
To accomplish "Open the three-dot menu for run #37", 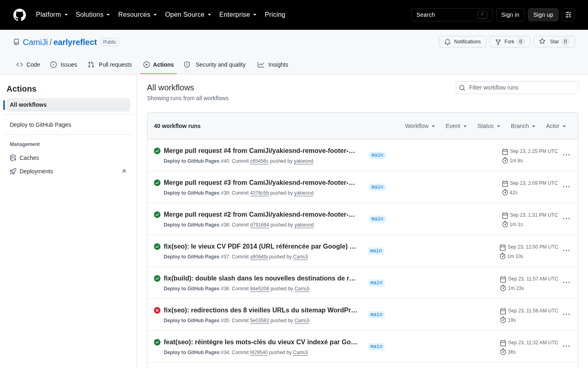I will [x=566, y=251].
